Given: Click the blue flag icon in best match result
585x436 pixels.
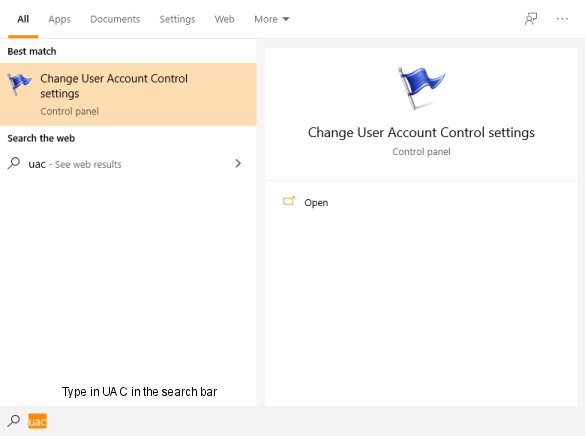Looking at the screenshot, I should (19, 84).
